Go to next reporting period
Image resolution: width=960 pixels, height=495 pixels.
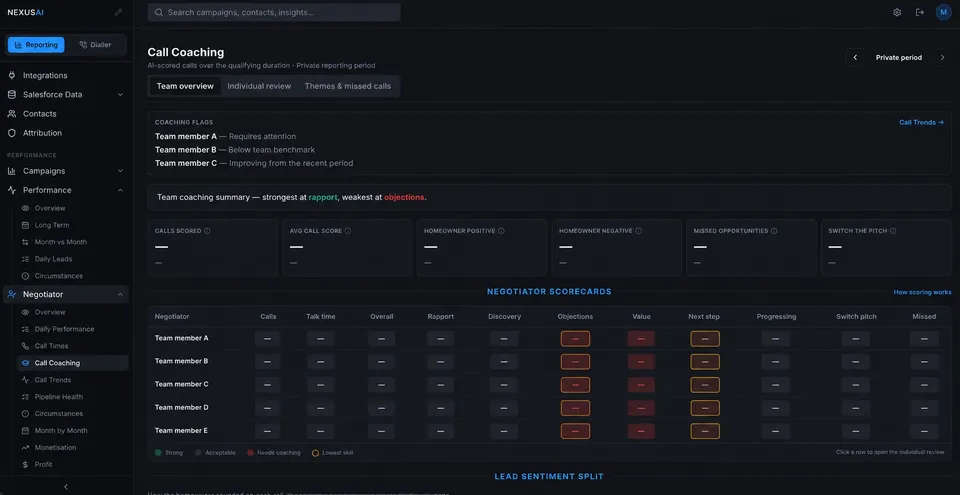click(x=942, y=58)
